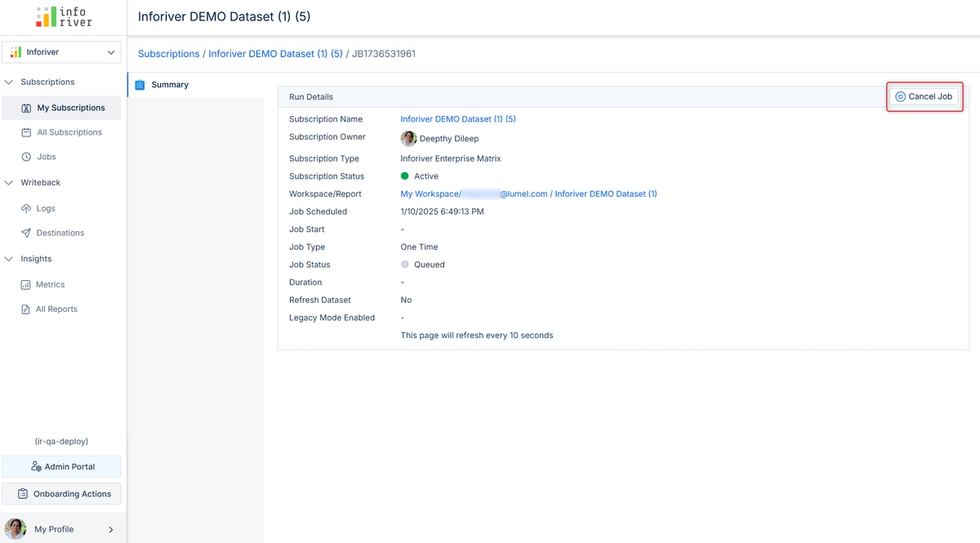Open the Admin Portal
The image size is (980, 543).
click(x=62, y=467)
